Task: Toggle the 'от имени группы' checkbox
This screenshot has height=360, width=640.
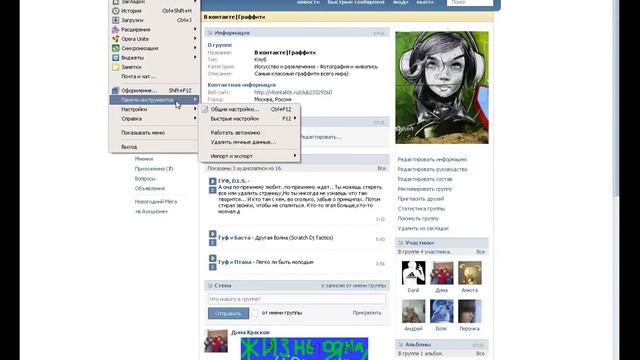Action: [x=255, y=313]
